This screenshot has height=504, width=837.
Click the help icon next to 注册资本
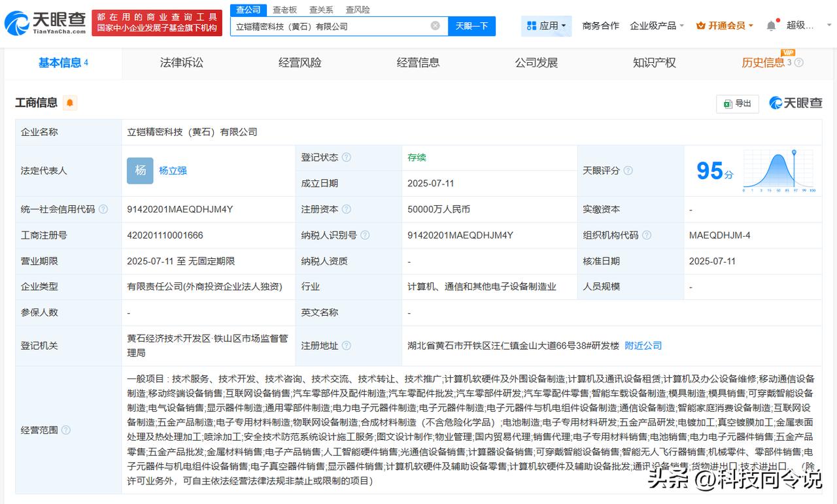click(347, 210)
